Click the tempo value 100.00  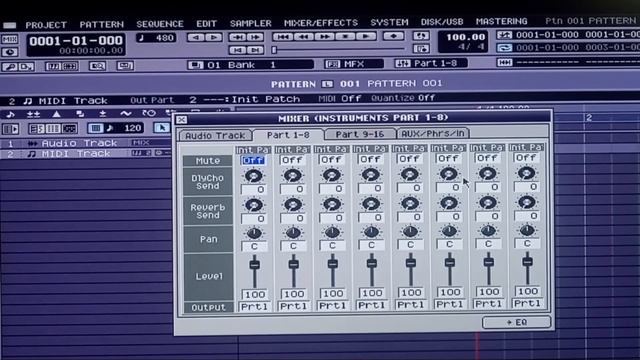point(465,37)
